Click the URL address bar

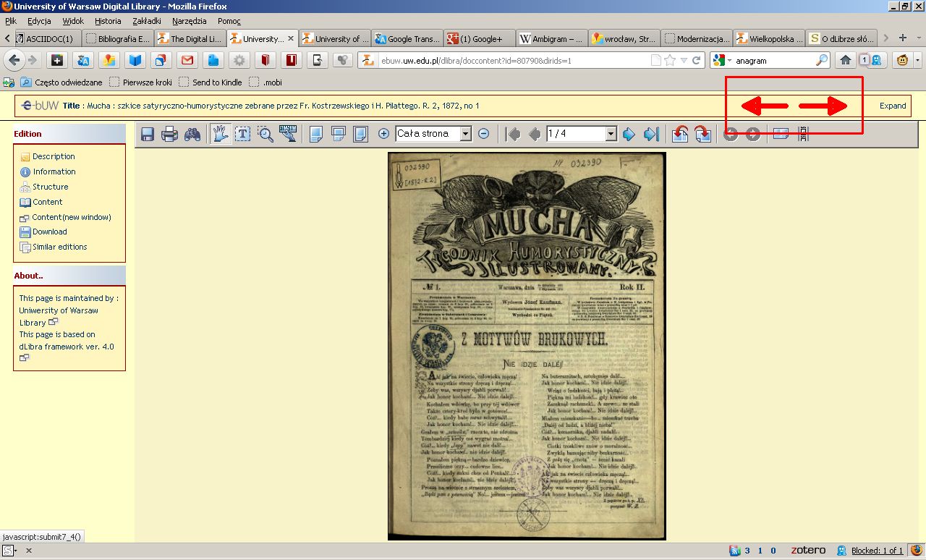pos(514,61)
